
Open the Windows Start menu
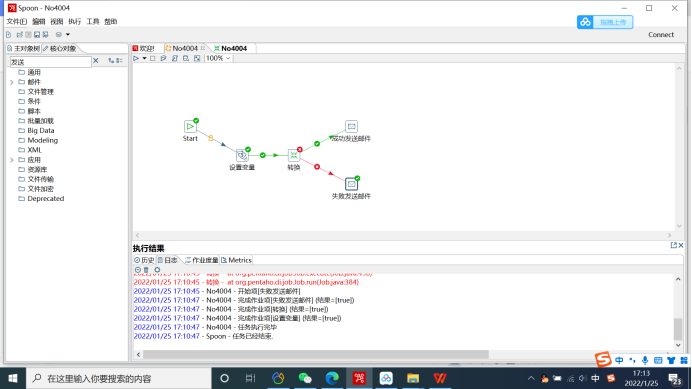point(13,378)
